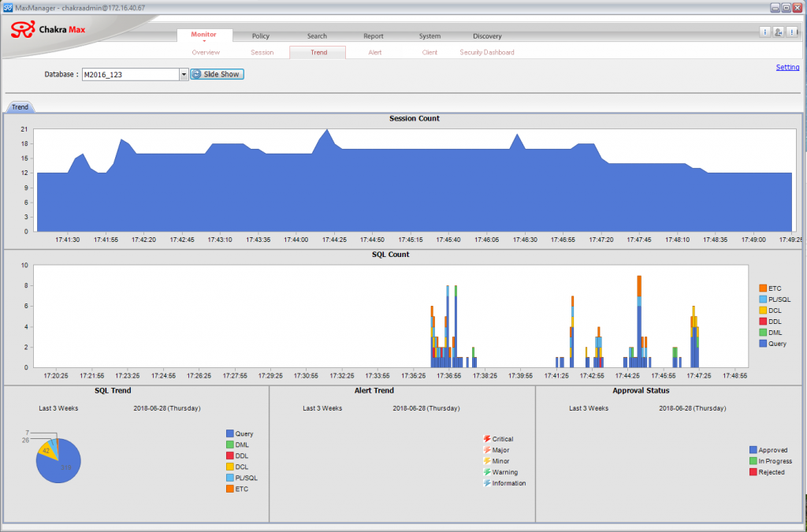Click the Session Count chart title
Viewport: 807px width, 532px height.
[x=415, y=118]
